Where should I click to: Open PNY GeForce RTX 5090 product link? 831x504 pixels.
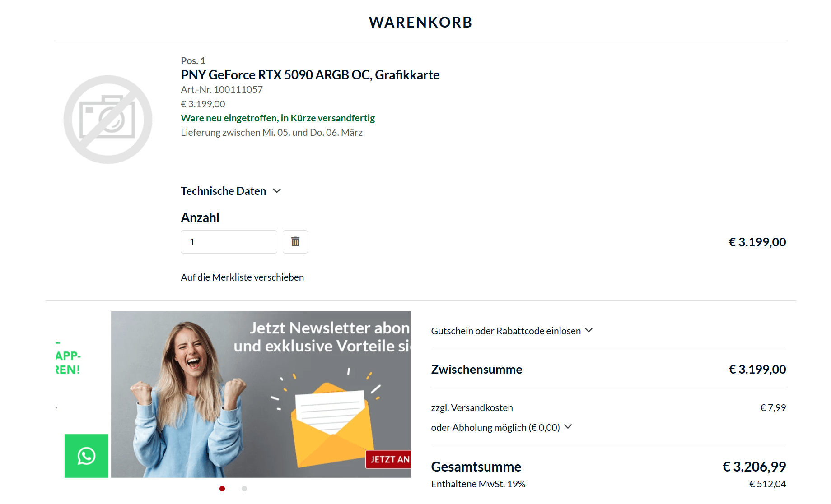click(x=310, y=75)
